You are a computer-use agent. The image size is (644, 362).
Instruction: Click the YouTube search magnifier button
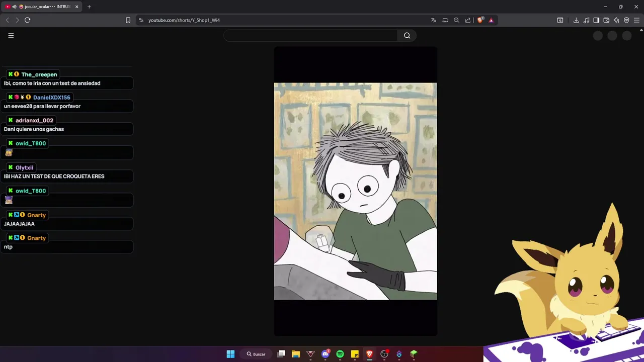click(407, 36)
